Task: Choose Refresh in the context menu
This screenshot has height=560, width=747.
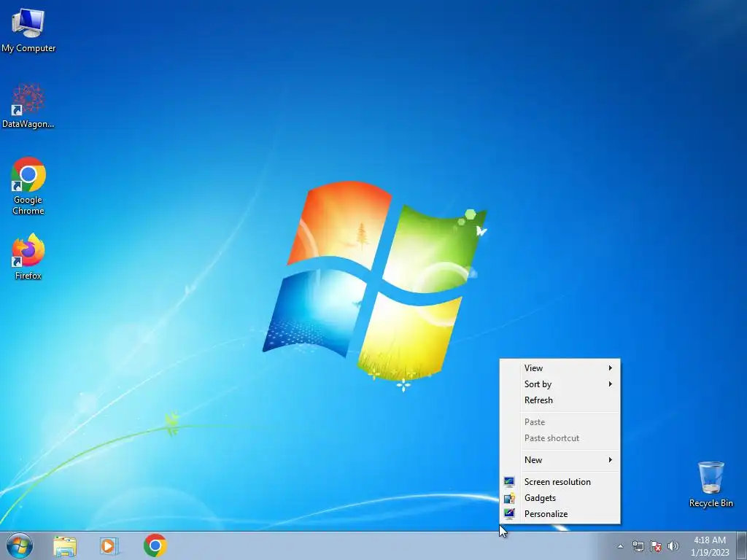Action: [560, 400]
